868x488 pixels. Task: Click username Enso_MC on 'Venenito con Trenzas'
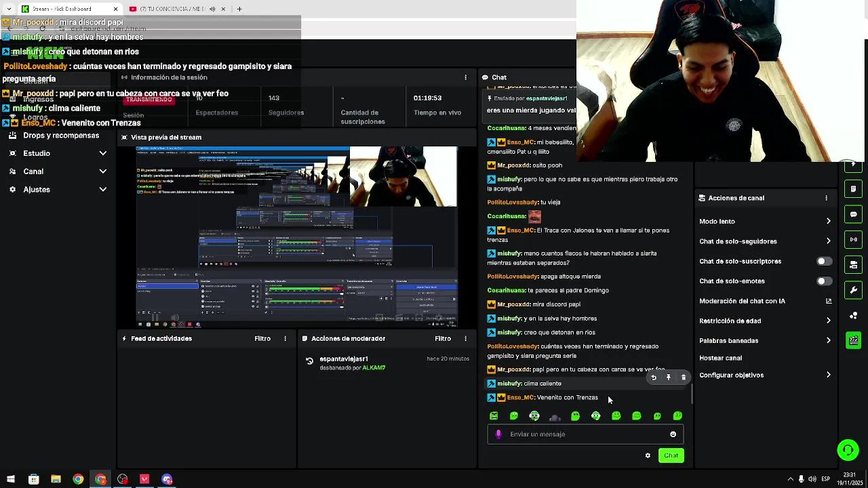coord(520,398)
